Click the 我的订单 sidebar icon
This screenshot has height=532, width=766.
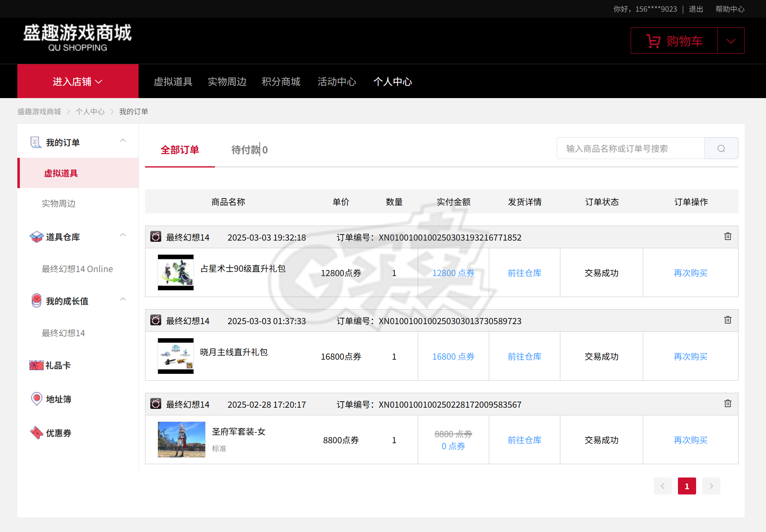coord(36,142)
